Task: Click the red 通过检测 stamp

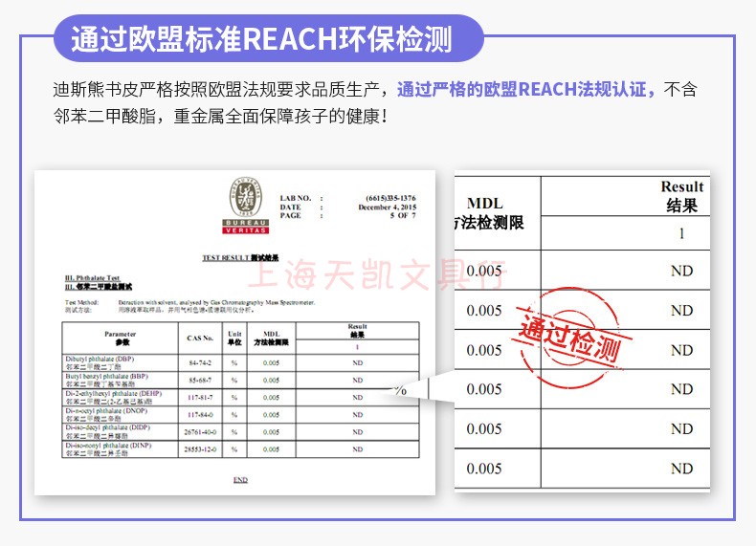Action: pyautogui.click(x=571, y=338)
